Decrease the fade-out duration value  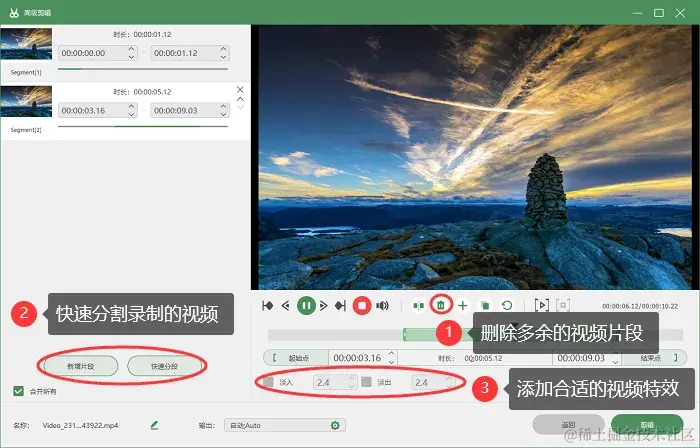tap(450, 386)
